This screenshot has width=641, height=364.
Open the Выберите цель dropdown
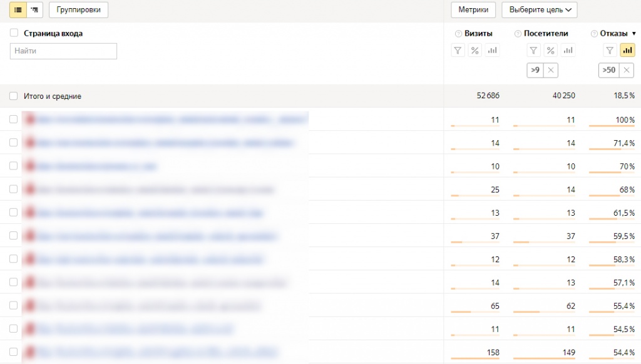pos(540,10)
